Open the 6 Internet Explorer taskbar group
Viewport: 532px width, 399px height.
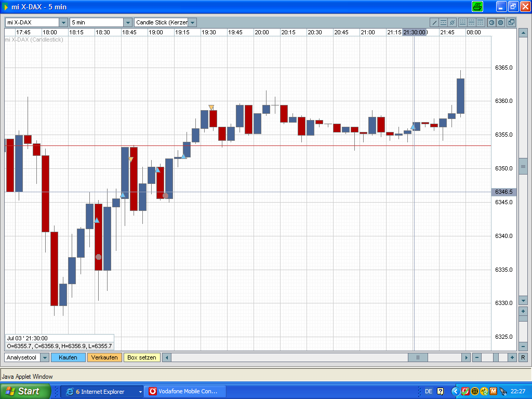pyautogui.click(x=102, y=392)
